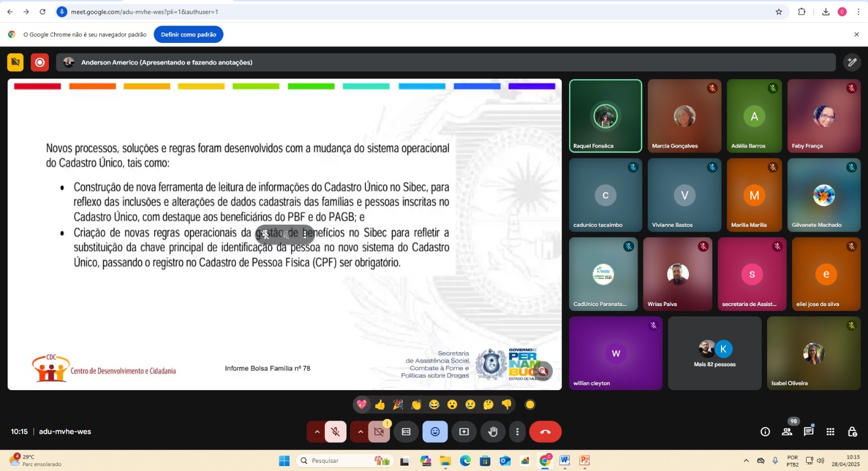The image size is (868, 471).
Task: Open host controls lock icon
Action: click(x=852, y=432)
